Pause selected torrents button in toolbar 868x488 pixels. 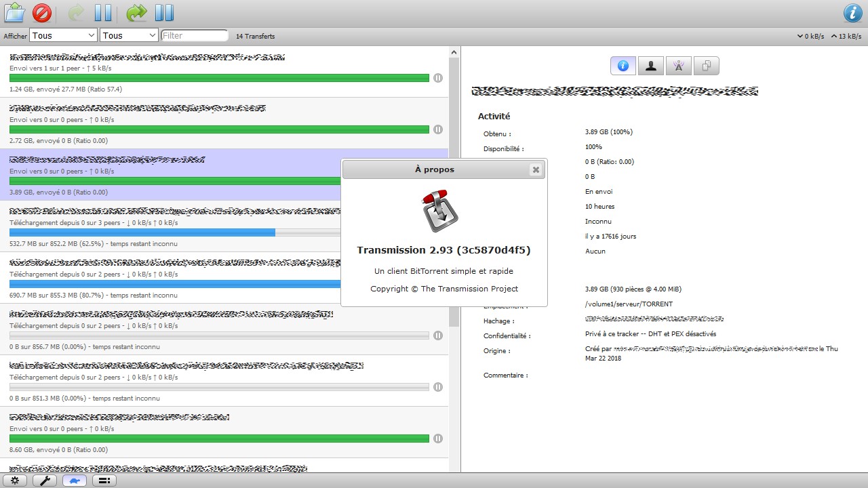click(103, 12)
